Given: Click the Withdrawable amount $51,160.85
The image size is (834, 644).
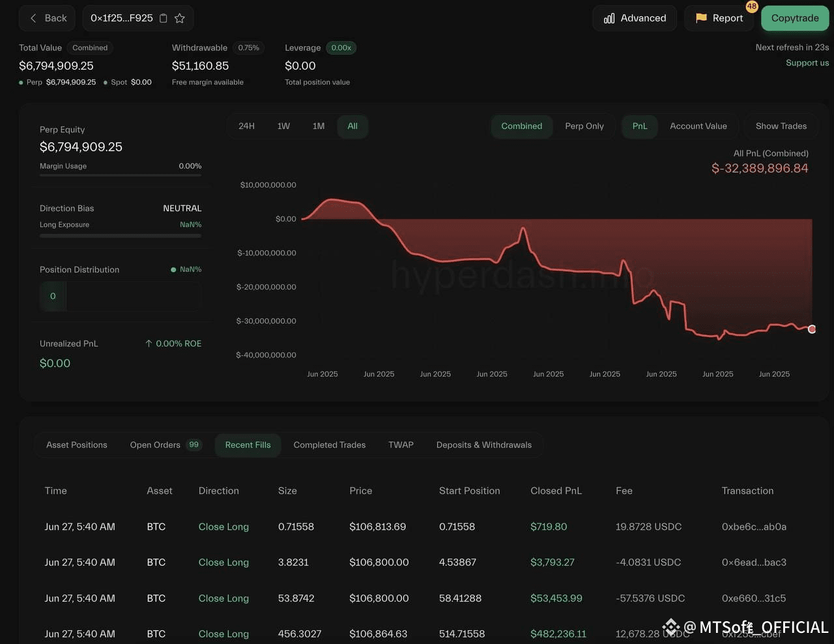Looking at the screenshot, I should point(200,66).
